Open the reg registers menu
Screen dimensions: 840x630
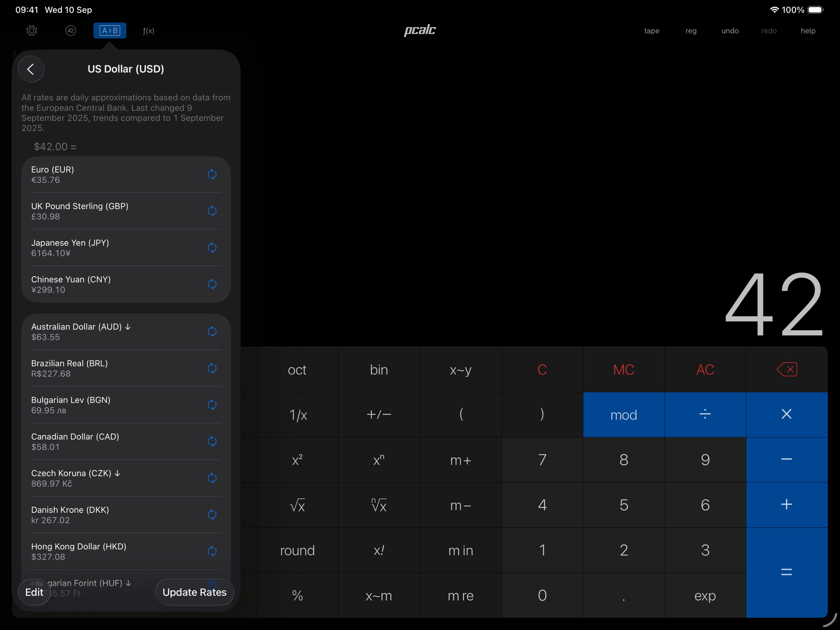pos(691,31)
